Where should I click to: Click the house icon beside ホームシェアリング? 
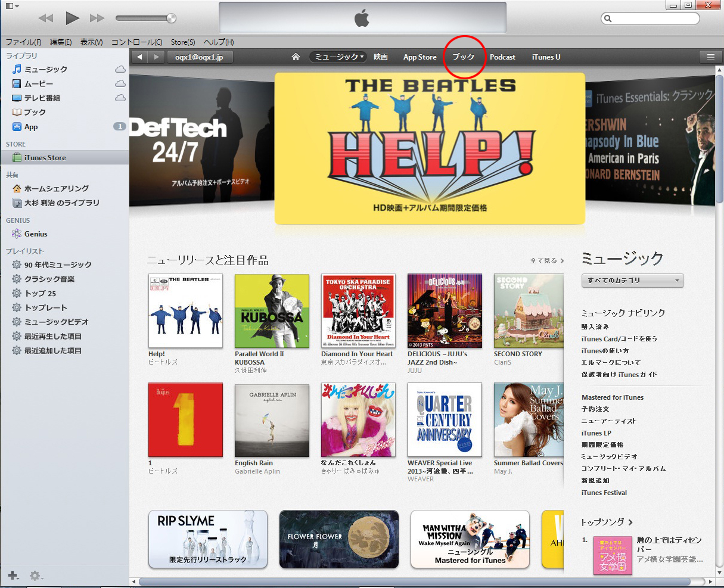click(17, 188)
